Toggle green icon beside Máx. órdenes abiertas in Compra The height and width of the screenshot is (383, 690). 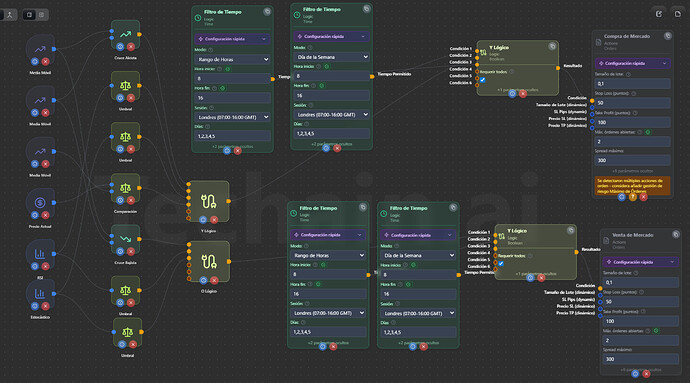648,132
